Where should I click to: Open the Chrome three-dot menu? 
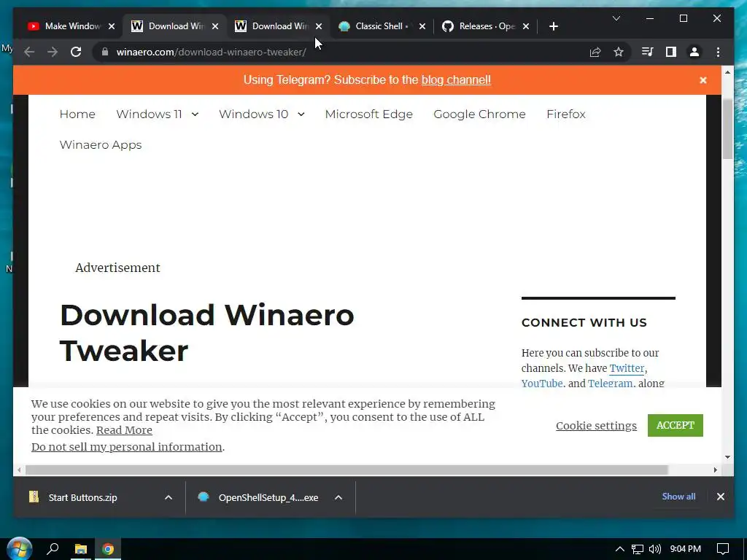(x=718, y=52)
